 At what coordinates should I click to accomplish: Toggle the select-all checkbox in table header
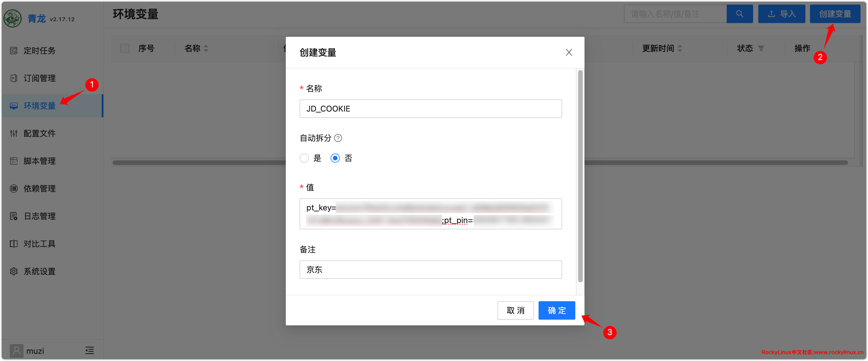[124, 48]
